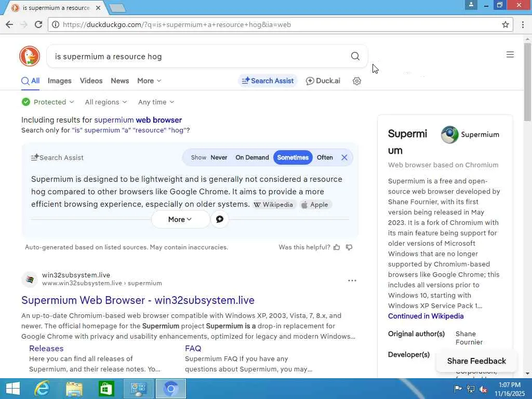Set Search Assist to On Demand
The width and height of the screenshot is (532, 399).
pyautogui.click(x=252, y=157)
